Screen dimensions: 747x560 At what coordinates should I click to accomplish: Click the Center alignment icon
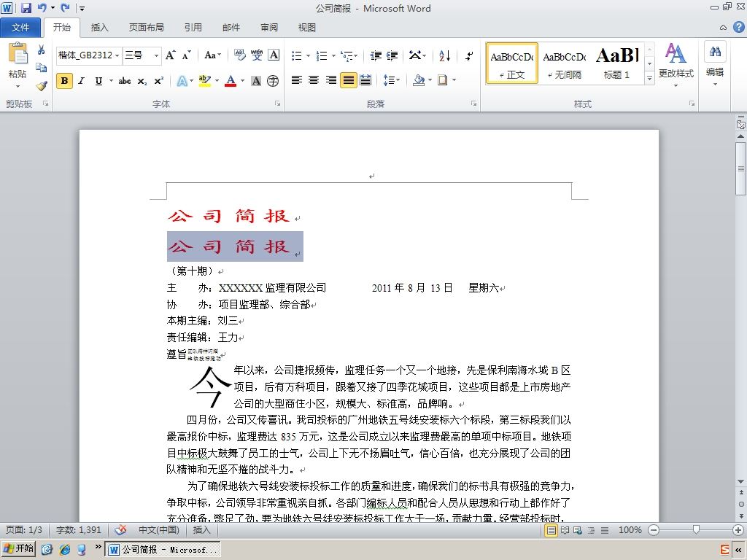(314, 80)
